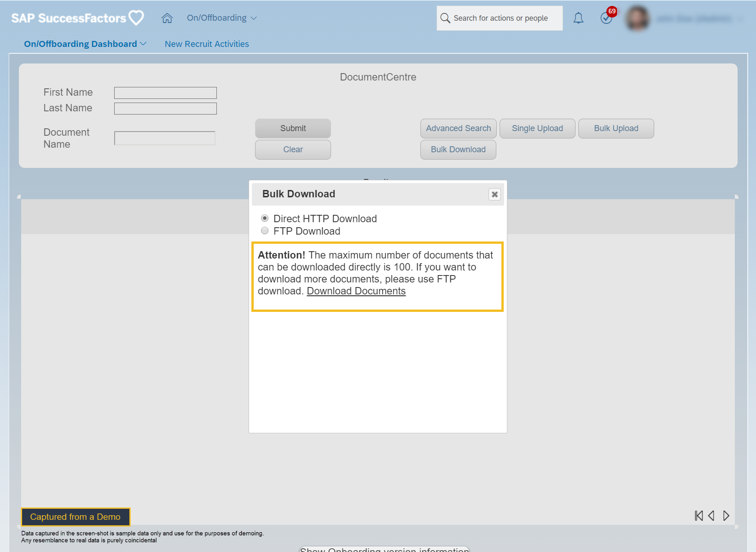Click the Clear button
The width and height of the screenshot is (756, 552).
tap(293, 149)
